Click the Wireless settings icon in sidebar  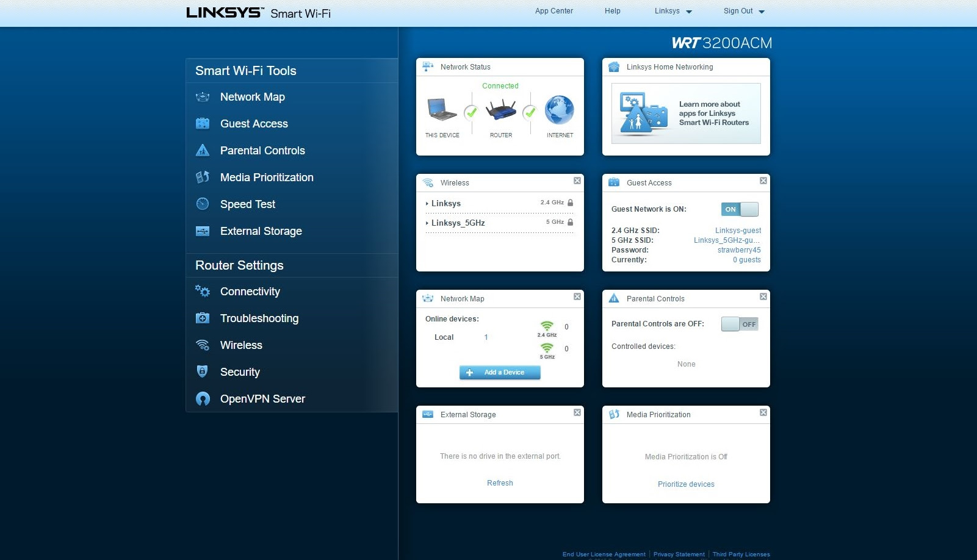(x=203, y=345)
